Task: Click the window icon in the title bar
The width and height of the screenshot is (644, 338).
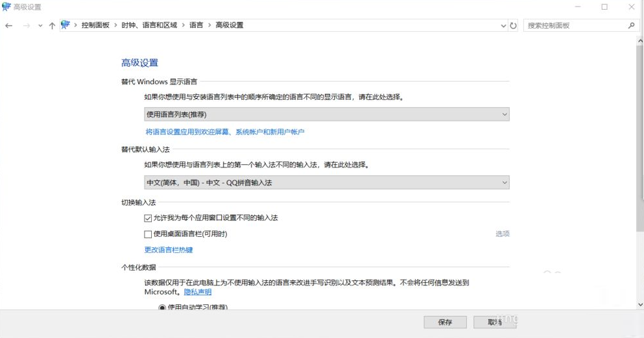Action: [x=6, y=6]
